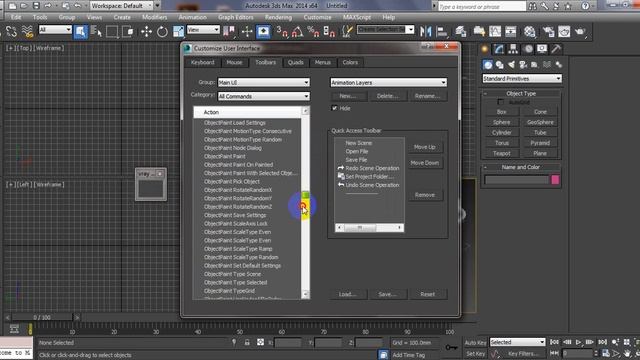Image resolution: width=640 pixels, height=360 pixels.
Task: Click the Select and Rotate tool
Action: pos(162,31)
